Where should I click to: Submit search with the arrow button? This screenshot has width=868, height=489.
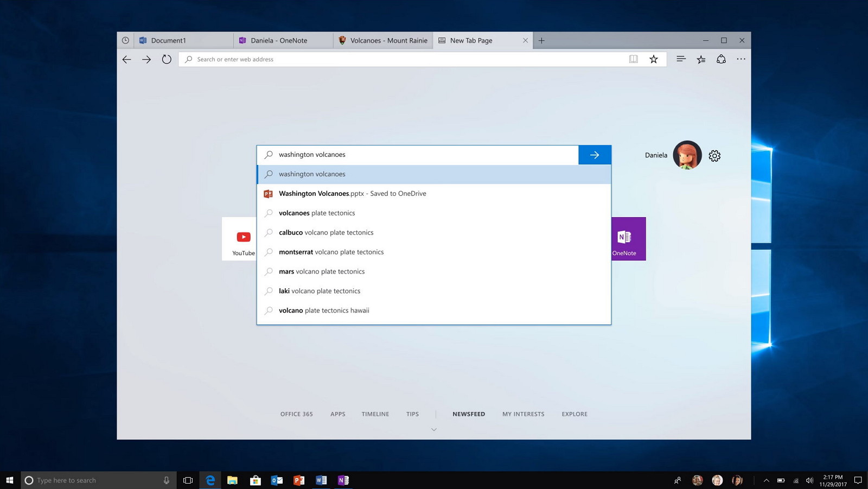coord(595,155)
